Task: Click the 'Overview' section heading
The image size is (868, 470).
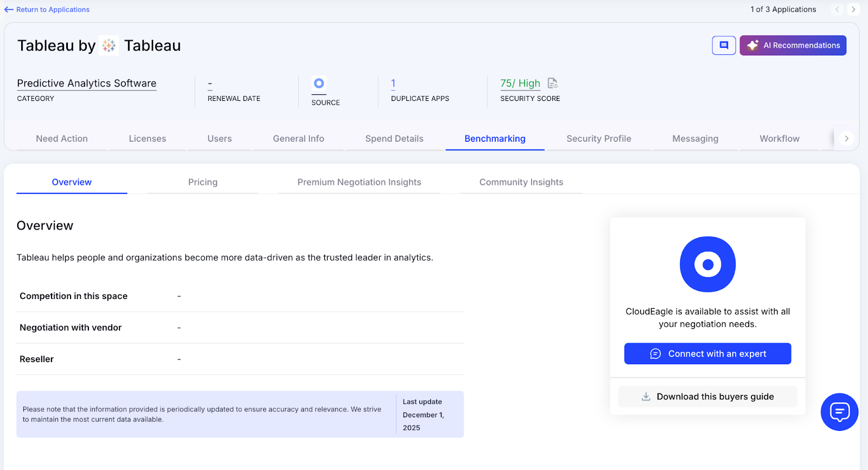Action: click(x=45, y=226)
